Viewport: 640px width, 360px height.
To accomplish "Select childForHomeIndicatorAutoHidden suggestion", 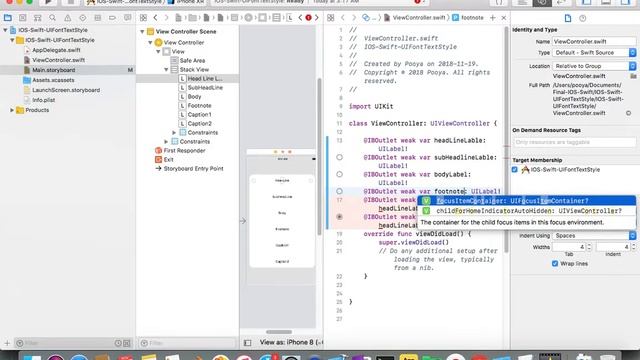I will coord(527,211).
